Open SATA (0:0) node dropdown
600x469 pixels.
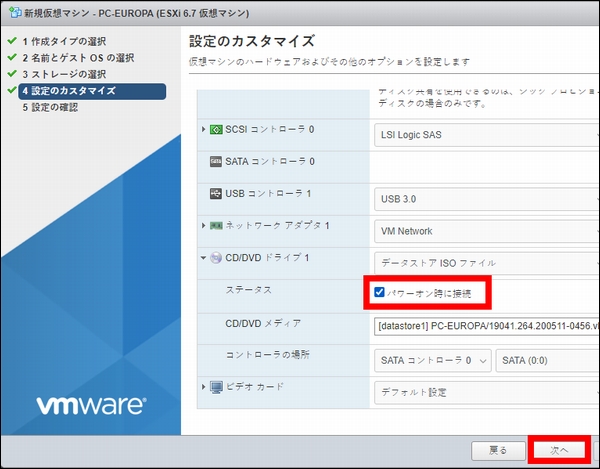click(548, 360)
